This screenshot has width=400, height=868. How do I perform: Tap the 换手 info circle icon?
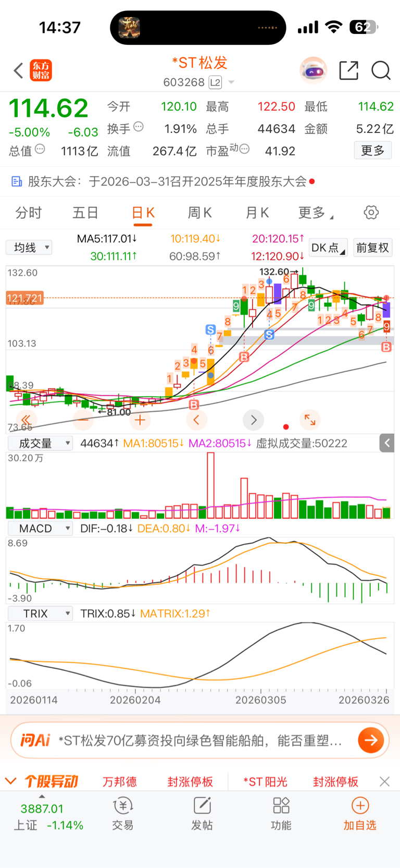coord(138,127)
